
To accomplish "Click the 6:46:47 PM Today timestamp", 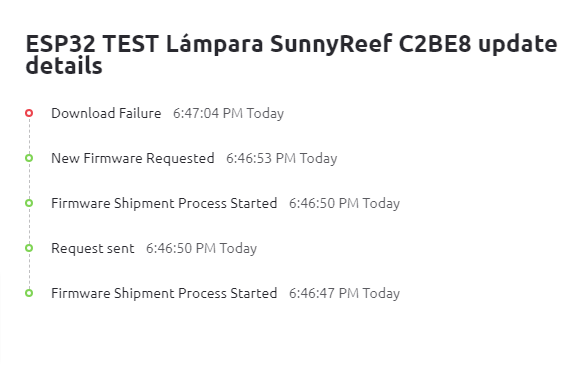I will click(x=344, y=293).
